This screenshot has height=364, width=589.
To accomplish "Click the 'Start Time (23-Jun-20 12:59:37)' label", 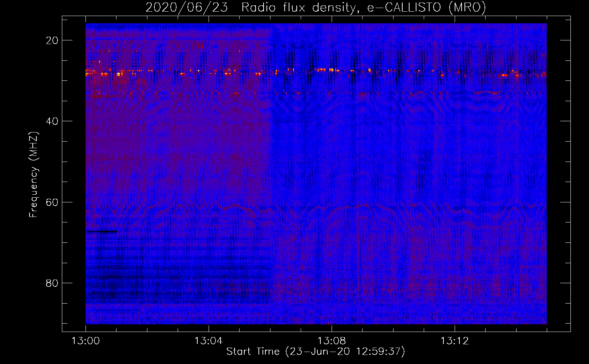I will click(x=316, y=352).
